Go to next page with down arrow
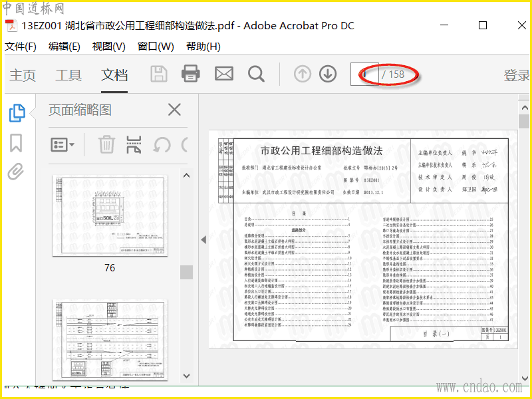The width and height of the screenshot is (532, 399). click(x=328, y=74)
